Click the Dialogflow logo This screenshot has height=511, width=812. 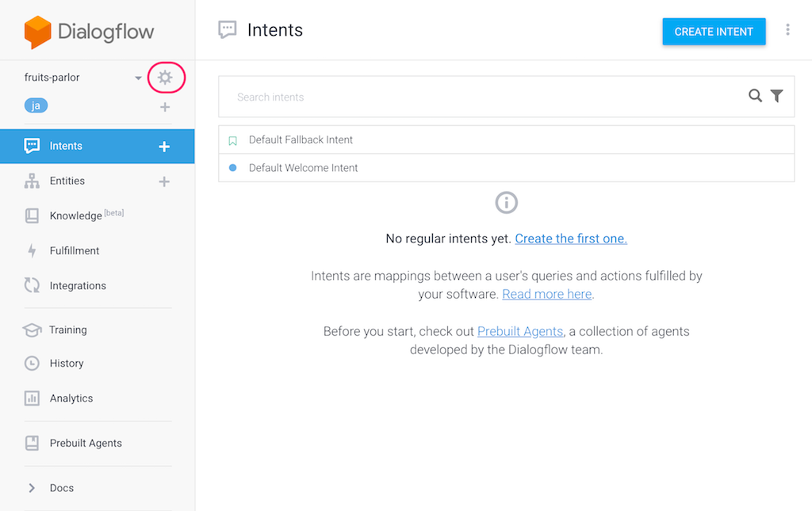pos(89,32)
